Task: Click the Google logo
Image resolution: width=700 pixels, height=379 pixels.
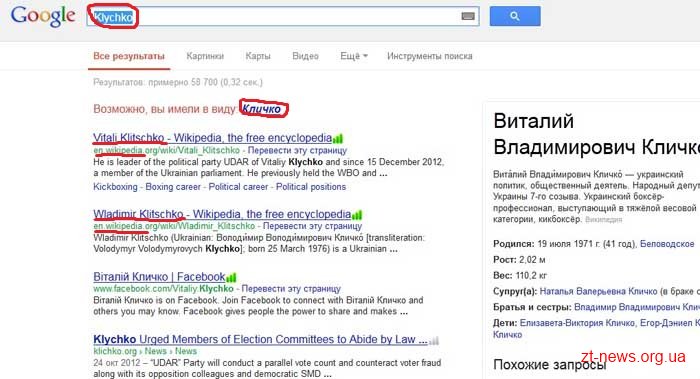Action: tap(43, 16)
